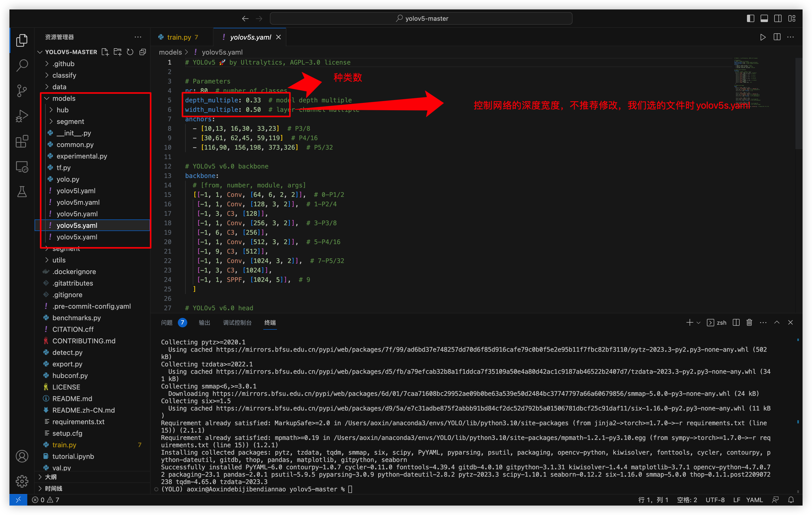
Task: Click models breadcrumb in editor path
Action: (170, 52)
